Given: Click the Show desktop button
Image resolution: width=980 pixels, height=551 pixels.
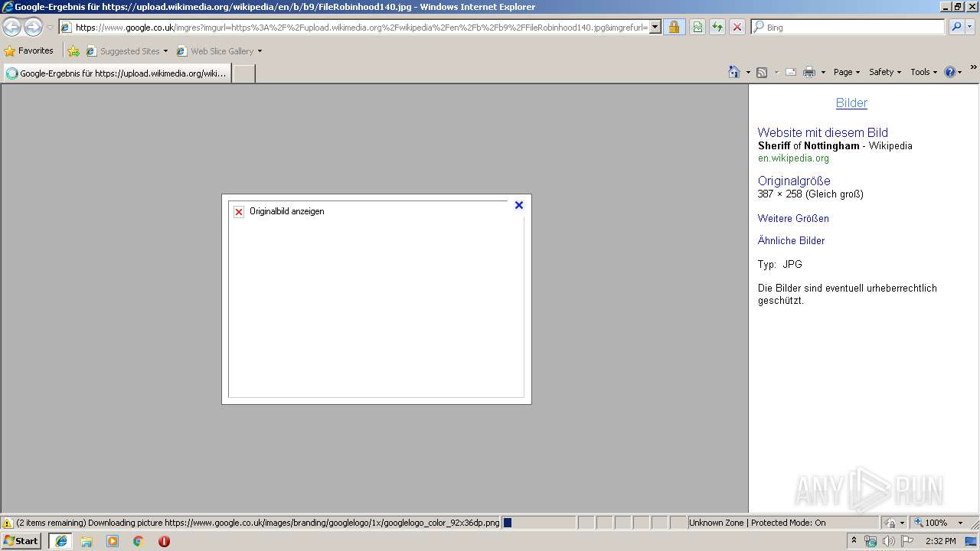Looking at the screenshot, I should point(972,541).
